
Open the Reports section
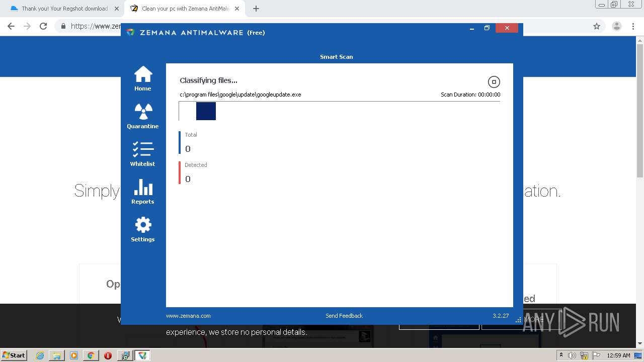(x=143, y=192)
